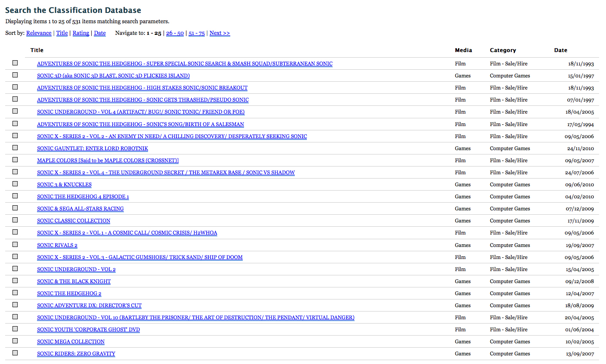The image size is (606, 364).
Task: Select the checkbox for Sonic Rivals 2
Action: tap(15, 244)
